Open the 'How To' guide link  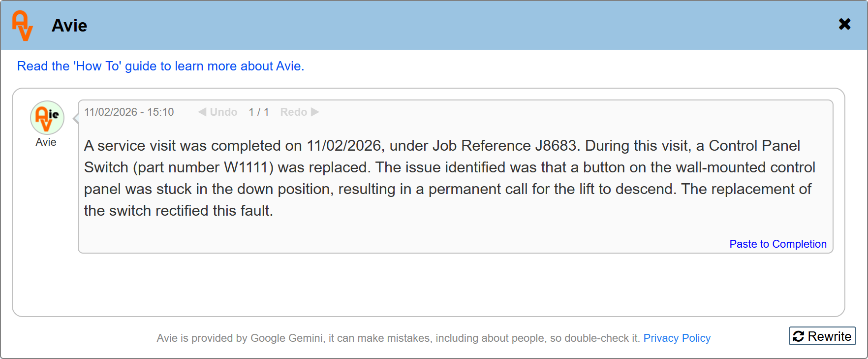coord(160,66)
